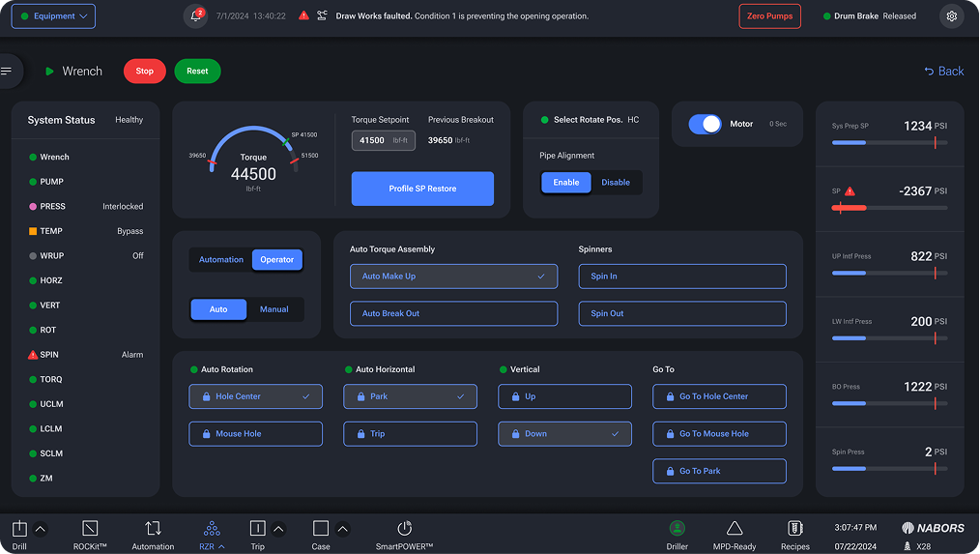980x554 pixels.
Task: Click Go To Park
Action: tap(719, 472)
